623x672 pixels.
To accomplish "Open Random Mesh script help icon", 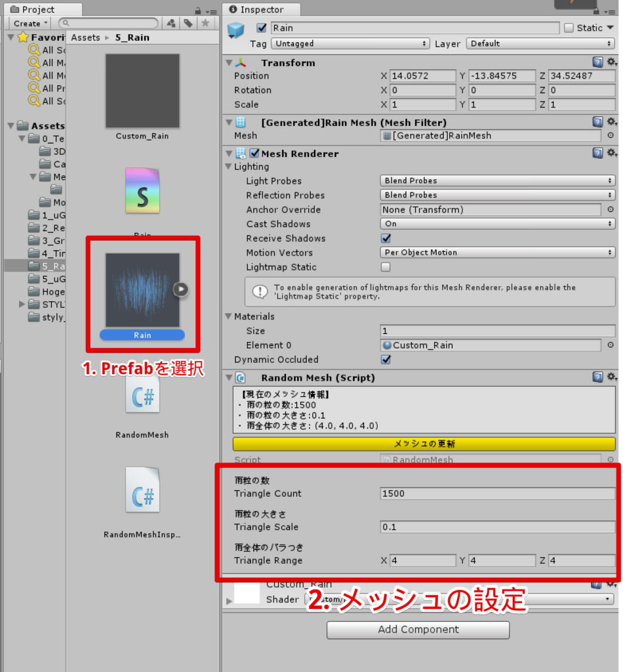I will (597, 377).
